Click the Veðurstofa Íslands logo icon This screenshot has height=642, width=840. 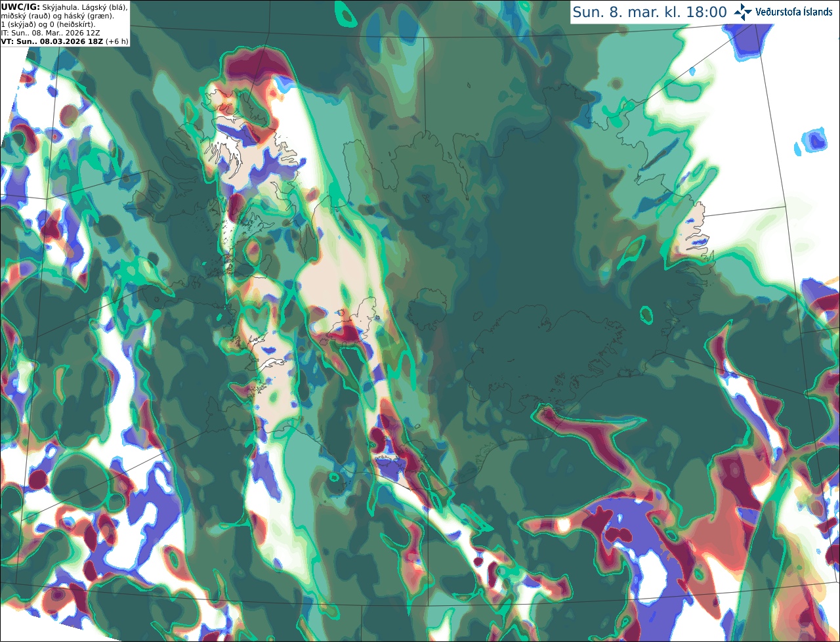pyautogui.click(x=744, y=12)
